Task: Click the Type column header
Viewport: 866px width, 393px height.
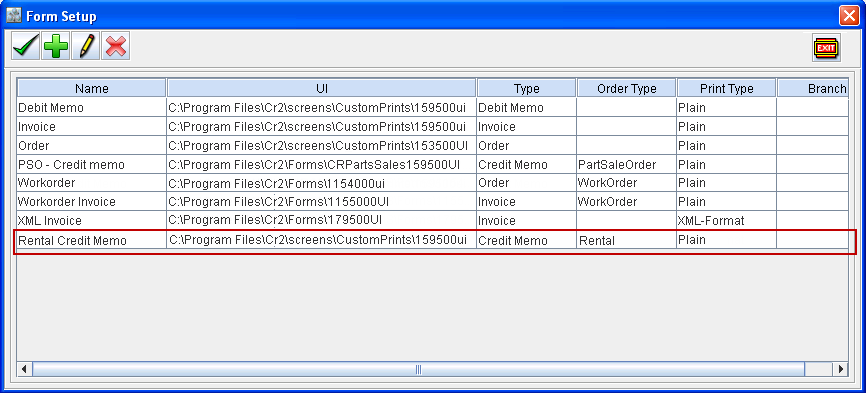Action: (527, 88)
